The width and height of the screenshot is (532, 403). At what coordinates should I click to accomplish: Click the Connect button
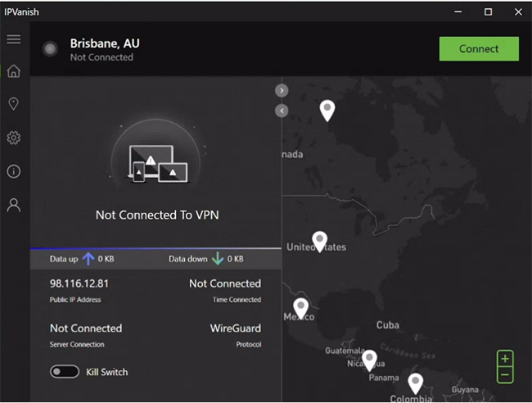click(479, 49)
